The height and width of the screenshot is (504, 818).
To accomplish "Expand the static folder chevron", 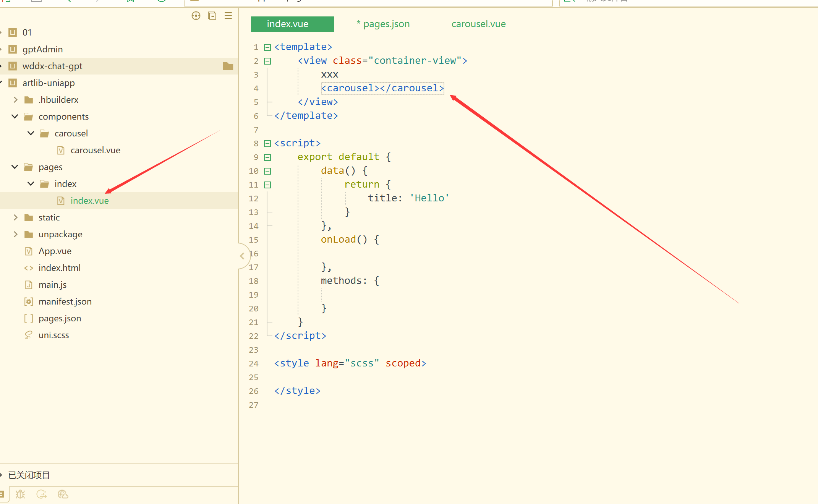I will 15,217.
